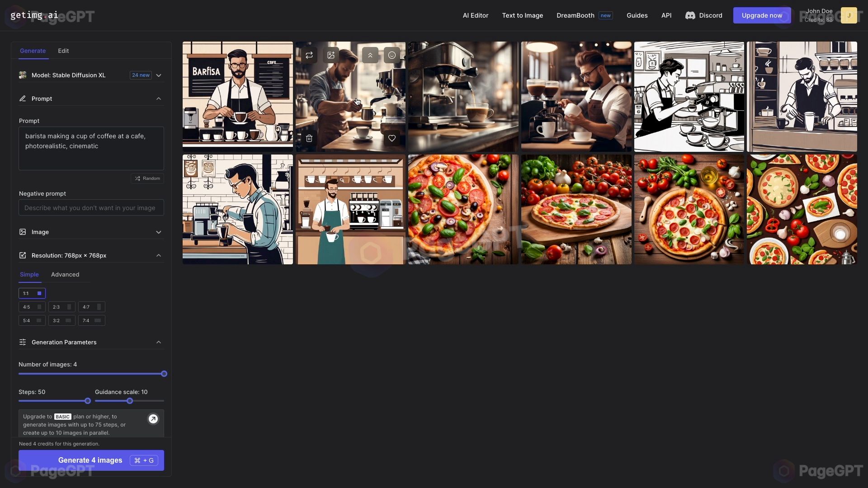
Task: Click the edit/crop icon on image
Action: (331, 54)
